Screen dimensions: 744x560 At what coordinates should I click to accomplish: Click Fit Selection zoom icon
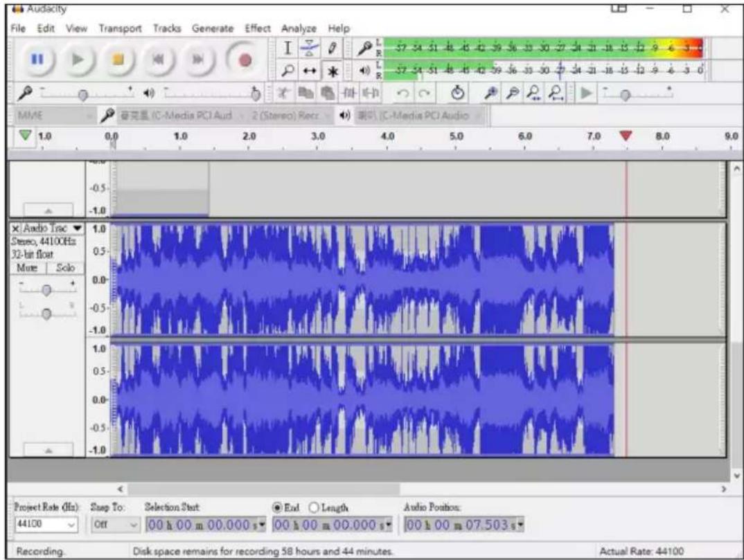pyautogui.click(x=534, y=93)
